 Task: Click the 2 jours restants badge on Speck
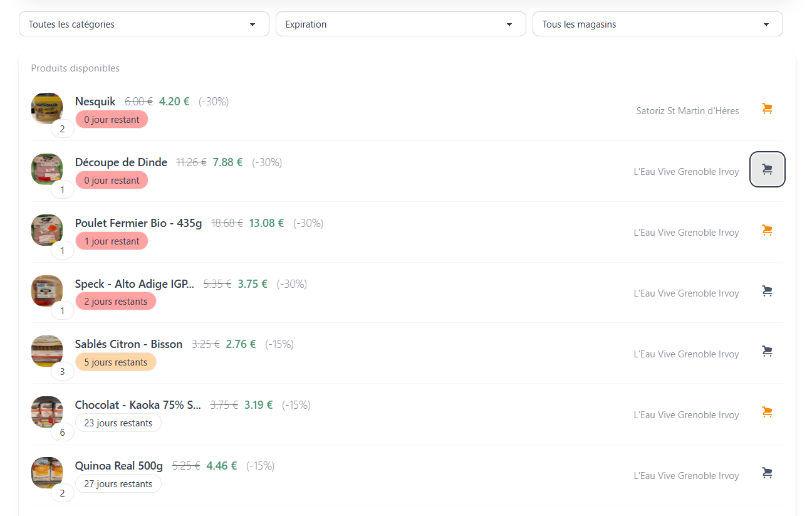pyautogui.click(x=116, y=302)
